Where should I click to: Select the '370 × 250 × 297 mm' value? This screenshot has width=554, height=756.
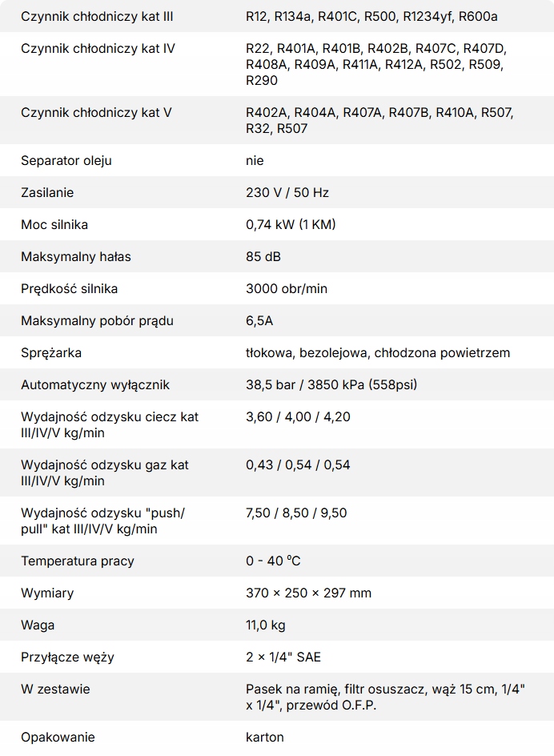[308, 593]
